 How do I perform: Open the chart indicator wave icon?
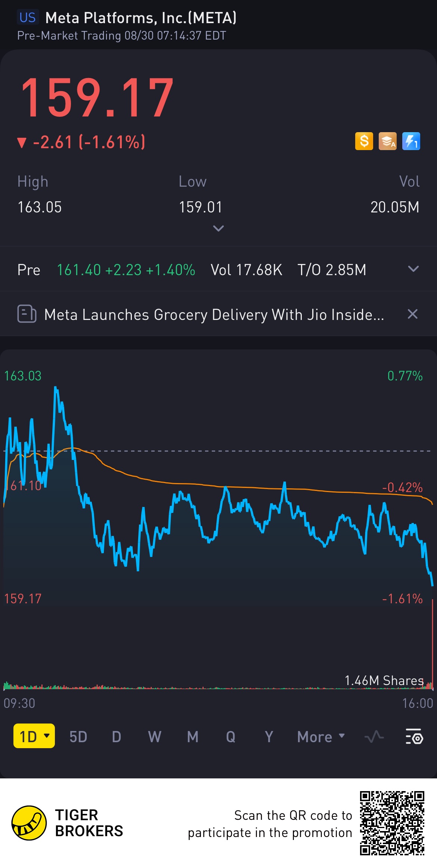(374, 737)
